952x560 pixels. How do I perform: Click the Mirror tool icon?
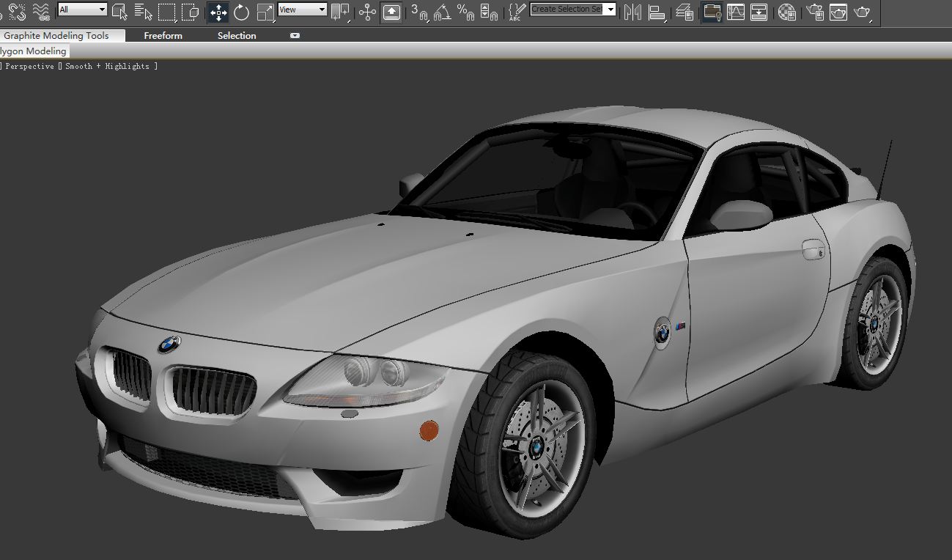pos(632,11)
